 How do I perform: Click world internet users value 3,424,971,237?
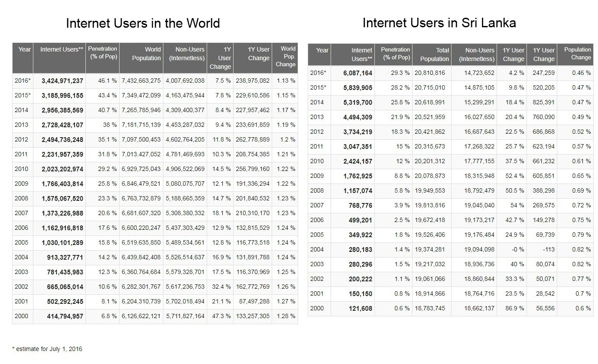pos(62,81)
